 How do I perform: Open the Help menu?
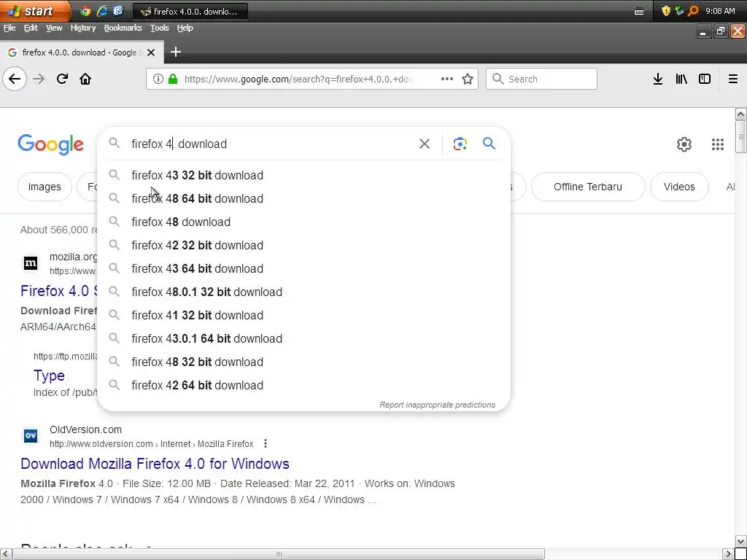(x=185, y=28)
